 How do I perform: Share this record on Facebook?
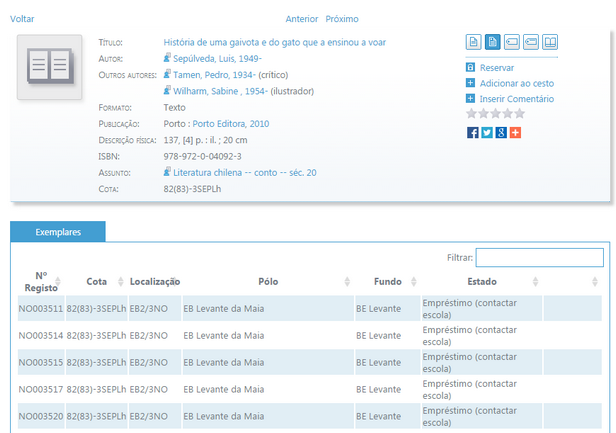[x=473, y=132]
